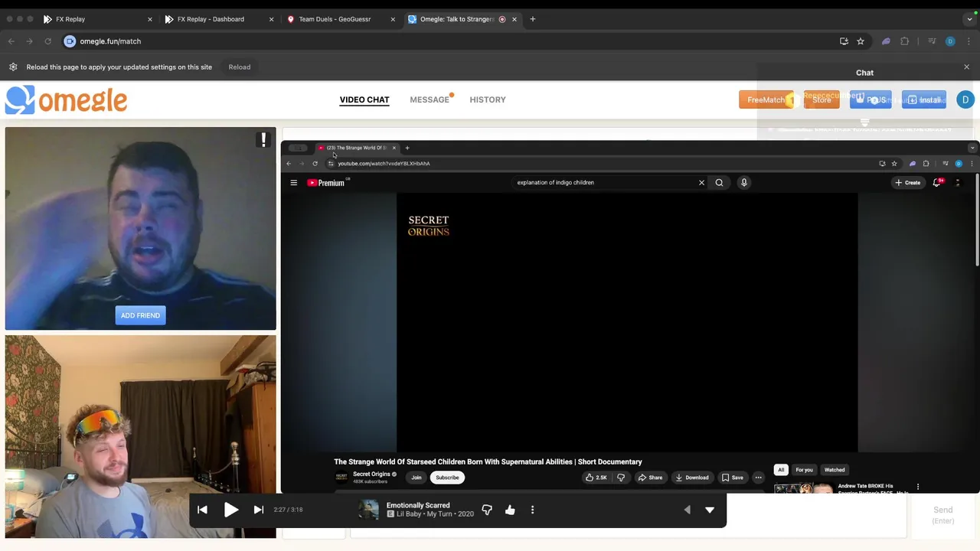Screen dimensions: 980x551
Task: Open the MESSAGE tab
Action: (429, 99)
